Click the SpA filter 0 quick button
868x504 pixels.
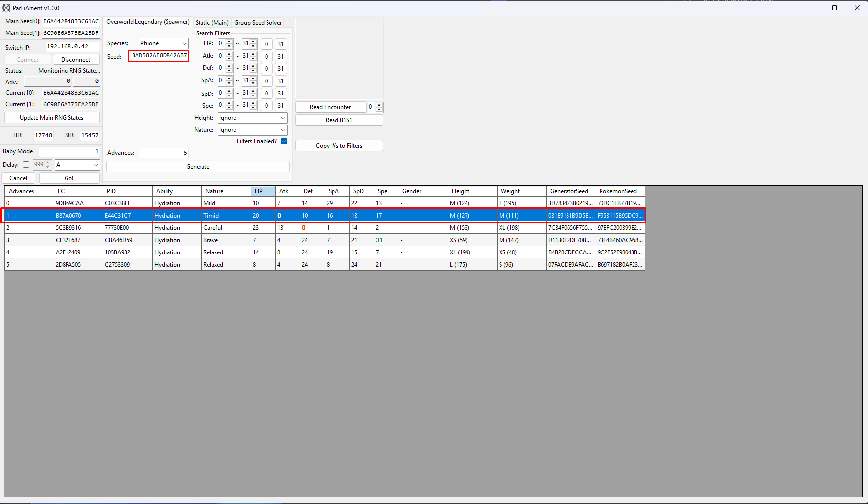tap(267, 81)
